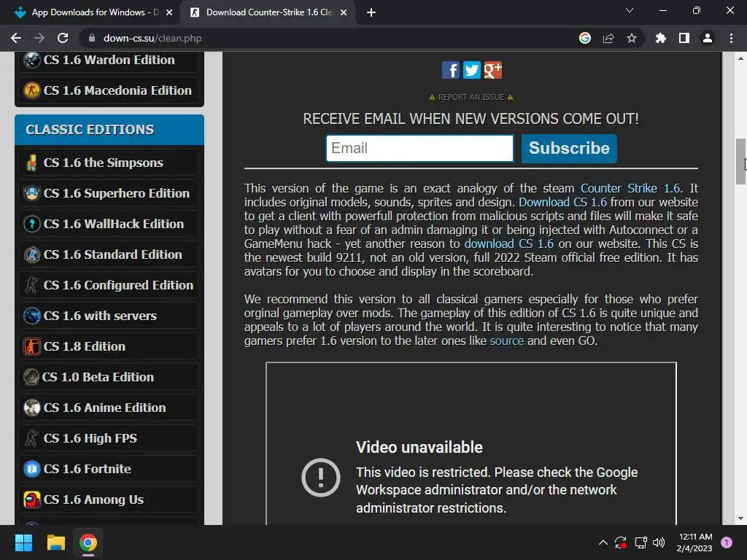Show hidden system tray icons
Viewport: 747px width, 560px height.
[603, 542]
